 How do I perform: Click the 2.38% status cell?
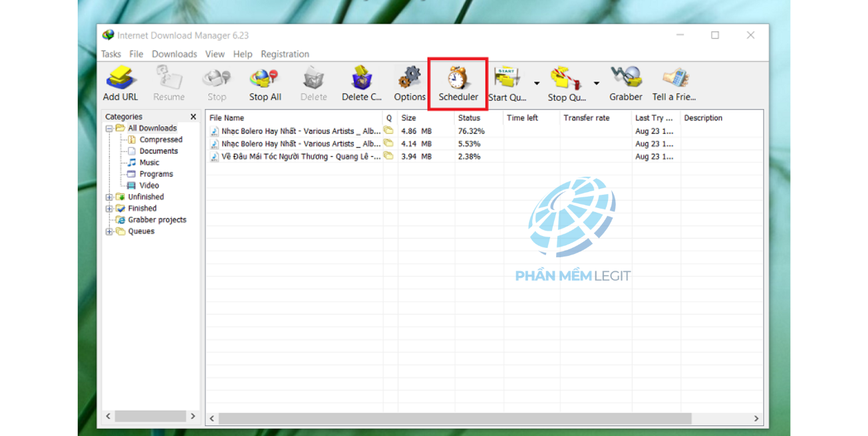[x=470, y=156]
